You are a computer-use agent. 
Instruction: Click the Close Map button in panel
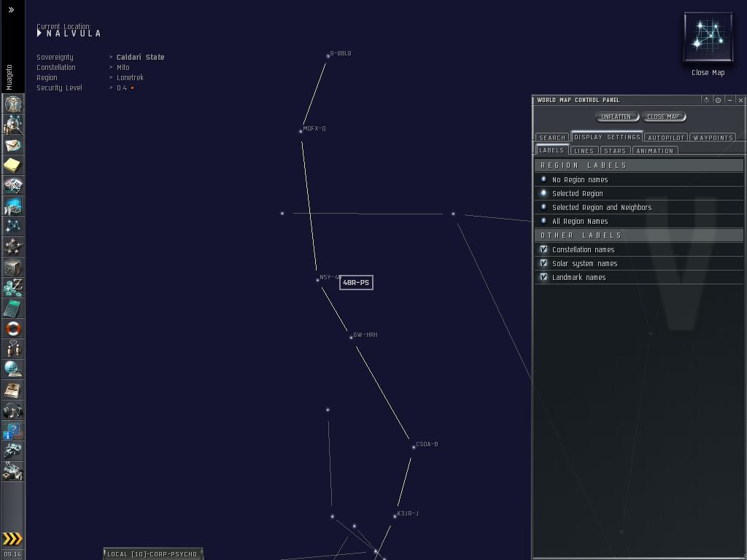pos(663,117)
